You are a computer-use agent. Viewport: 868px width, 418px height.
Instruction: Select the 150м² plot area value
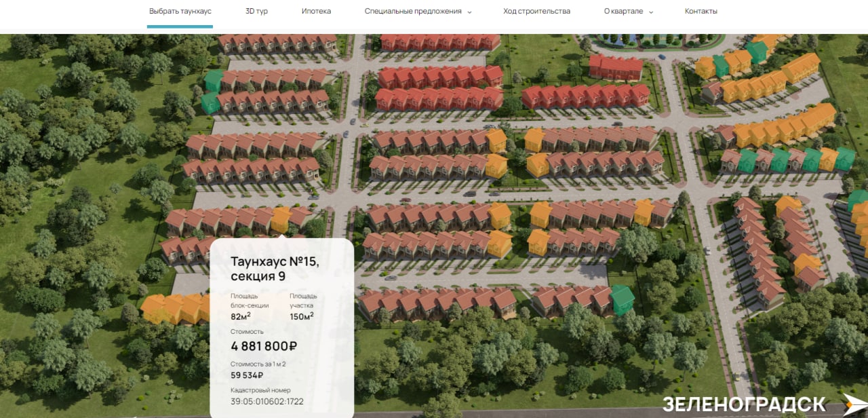[301, 316]
